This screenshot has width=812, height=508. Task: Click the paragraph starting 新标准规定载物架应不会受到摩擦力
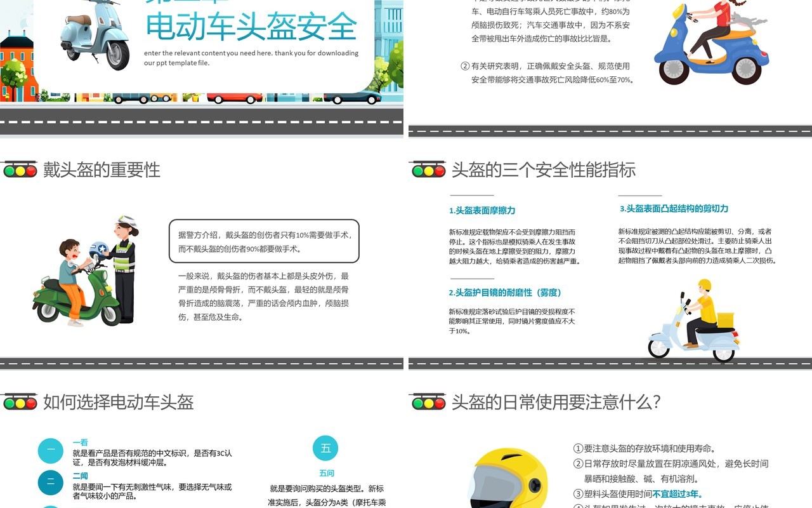point(514,246)
